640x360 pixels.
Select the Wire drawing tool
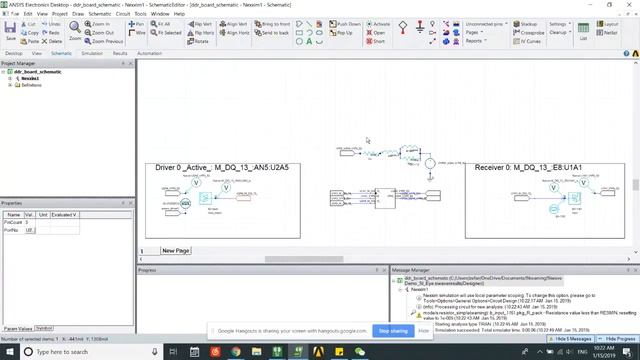pyautogui.click(x=137, y=33)
